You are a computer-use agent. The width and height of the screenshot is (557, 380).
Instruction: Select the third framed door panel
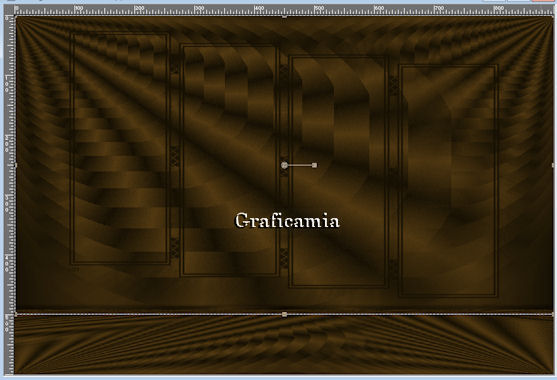[339, 172]
